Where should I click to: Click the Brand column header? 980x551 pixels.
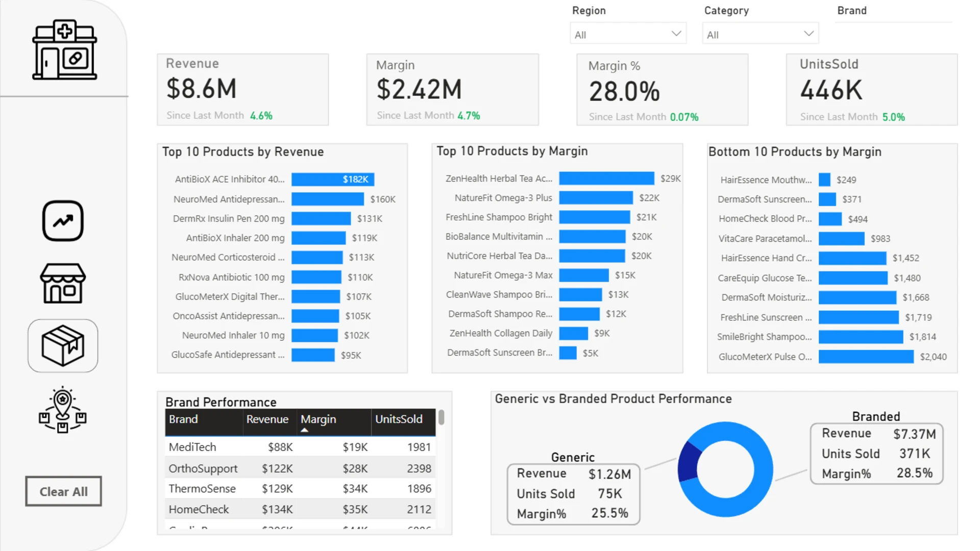coord(183,419)
